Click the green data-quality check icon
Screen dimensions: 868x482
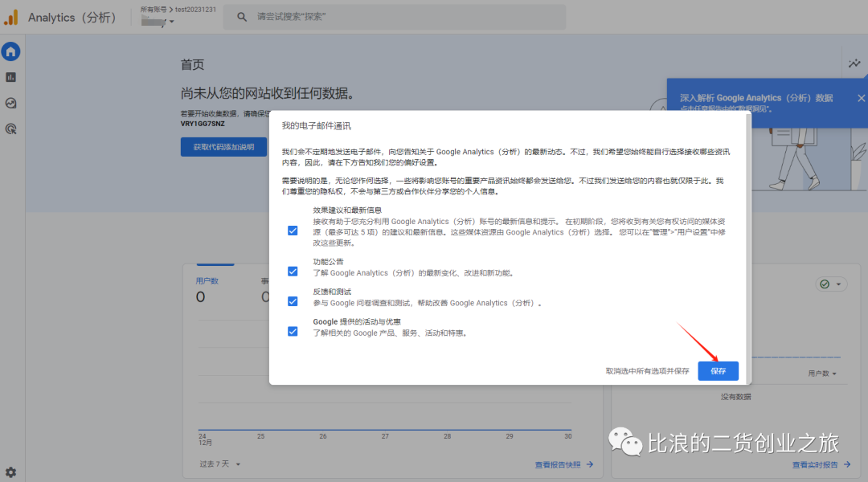[825, 284]
